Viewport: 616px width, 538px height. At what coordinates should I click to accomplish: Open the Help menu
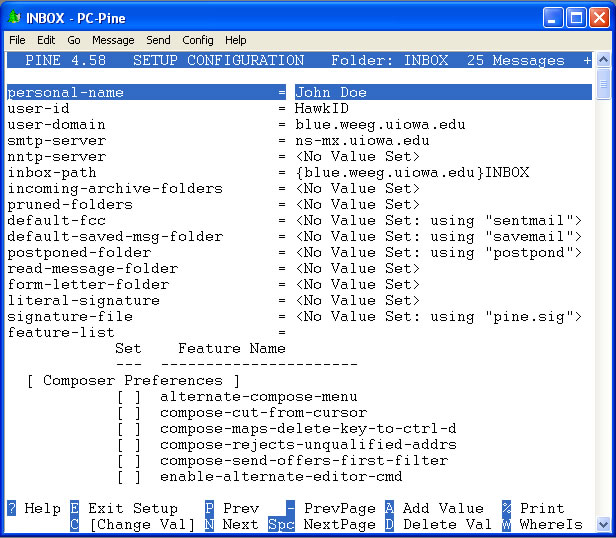236,40
